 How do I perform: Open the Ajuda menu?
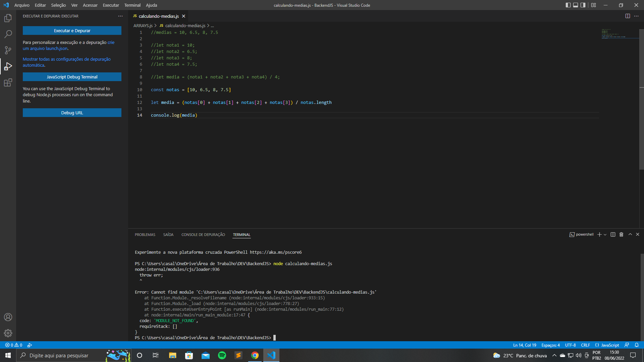click(x=151, y=5)
